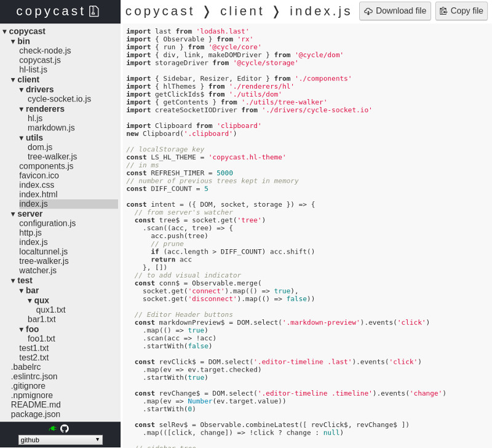Open index.html file
Image resolution: width=492 pixels, height=448 pixels.
[x=38, y=194]
